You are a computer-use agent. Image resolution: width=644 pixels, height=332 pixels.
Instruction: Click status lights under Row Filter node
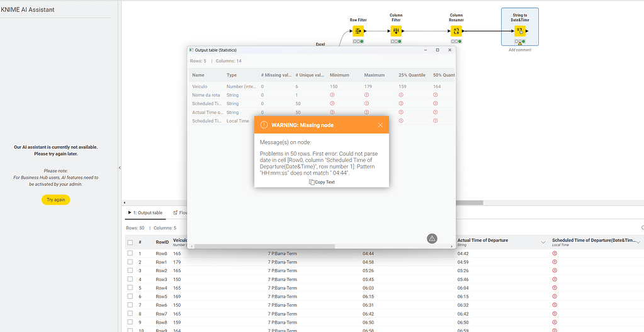point(358,41)
